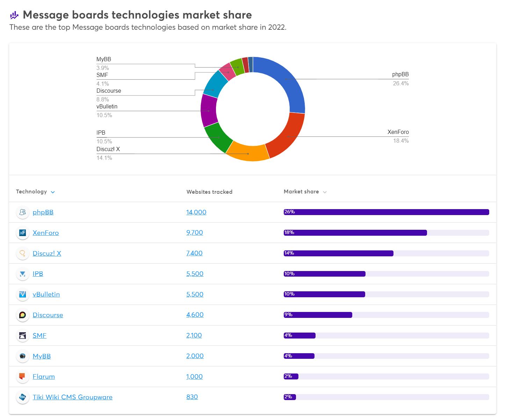Click the vBulletin logo icon

pyautogui.click(x=23, y=294)
